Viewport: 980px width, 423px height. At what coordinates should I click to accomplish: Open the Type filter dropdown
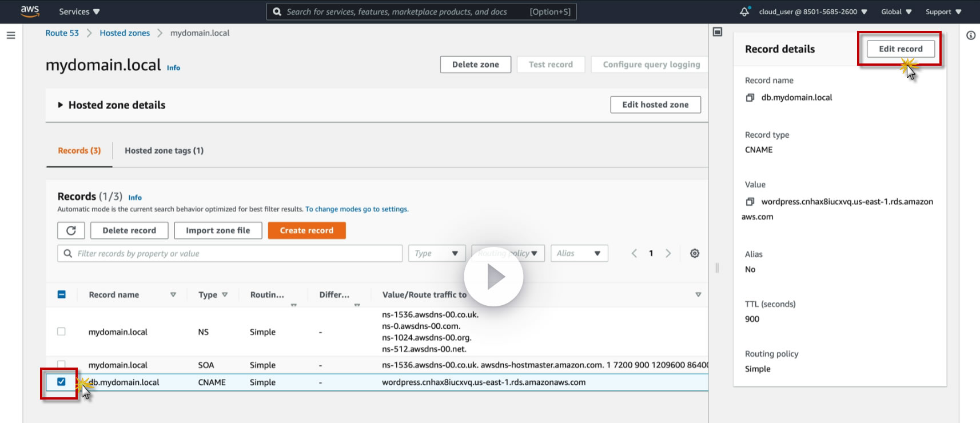click(x=436, y=253)
